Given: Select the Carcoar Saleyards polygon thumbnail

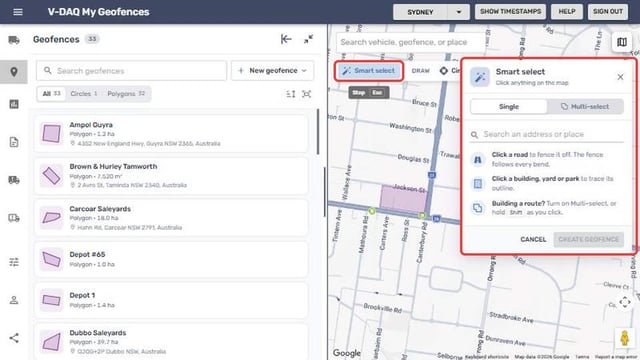Looking at the screenshot, I should (x=51, y=218).
